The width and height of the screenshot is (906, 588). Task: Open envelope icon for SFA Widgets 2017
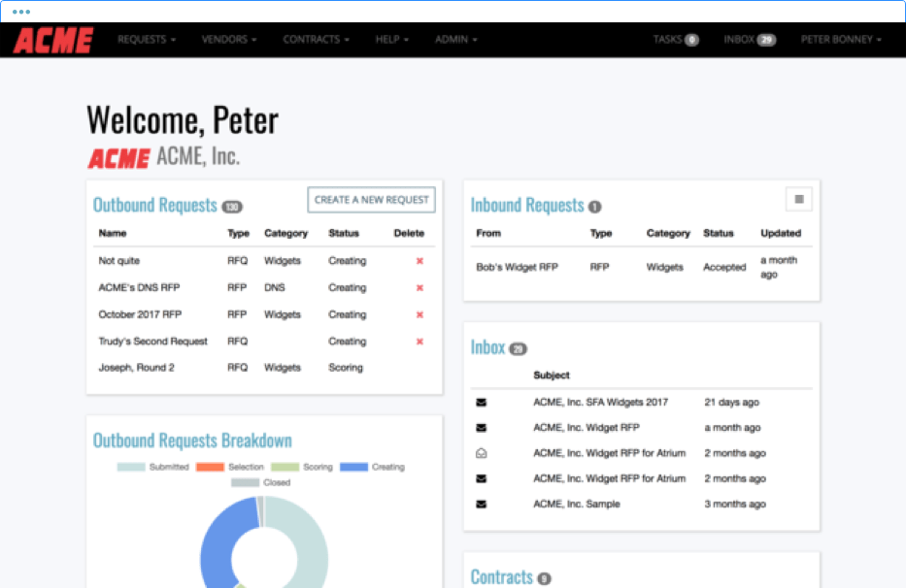click(x=482, y=402)
